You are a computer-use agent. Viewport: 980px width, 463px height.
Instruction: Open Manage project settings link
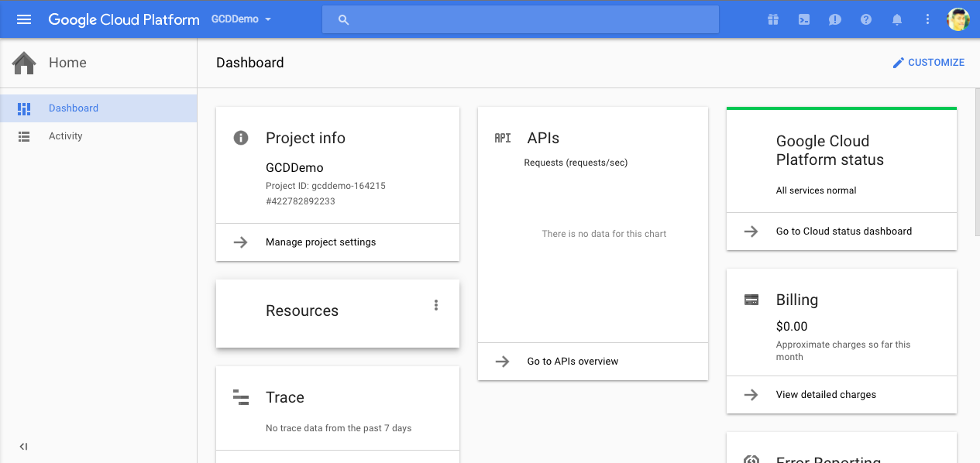[x=321, y=242]
